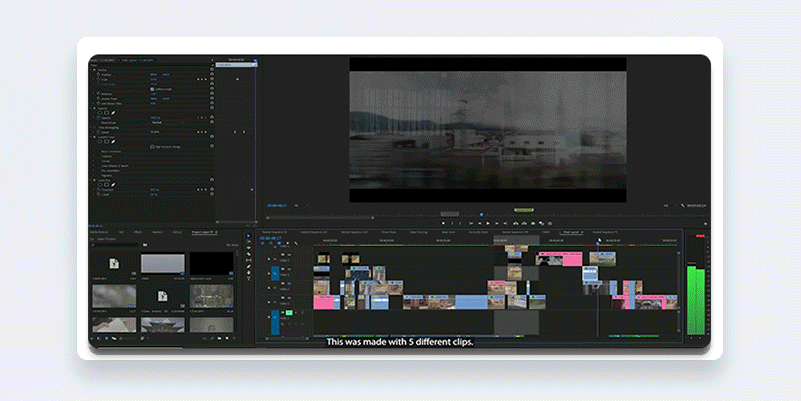801x401 pixels.
Task: Open the Media Browser tab
Action: pos(99,232)
